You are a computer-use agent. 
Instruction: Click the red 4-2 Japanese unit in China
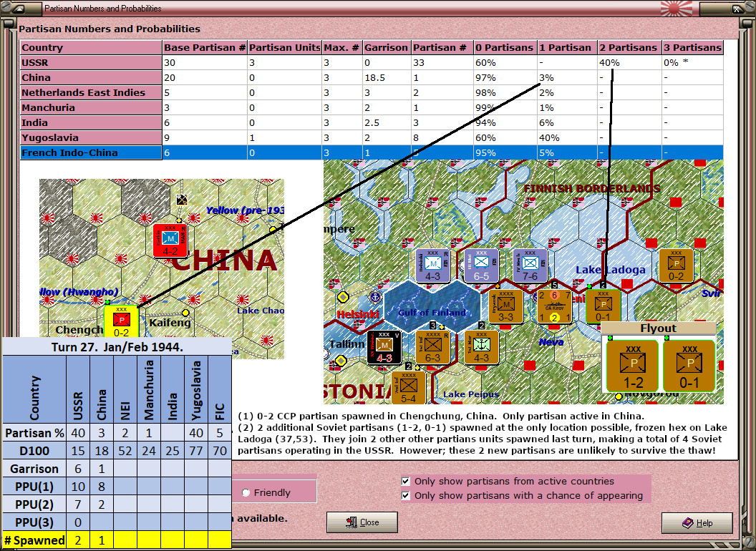pos(170,240)
